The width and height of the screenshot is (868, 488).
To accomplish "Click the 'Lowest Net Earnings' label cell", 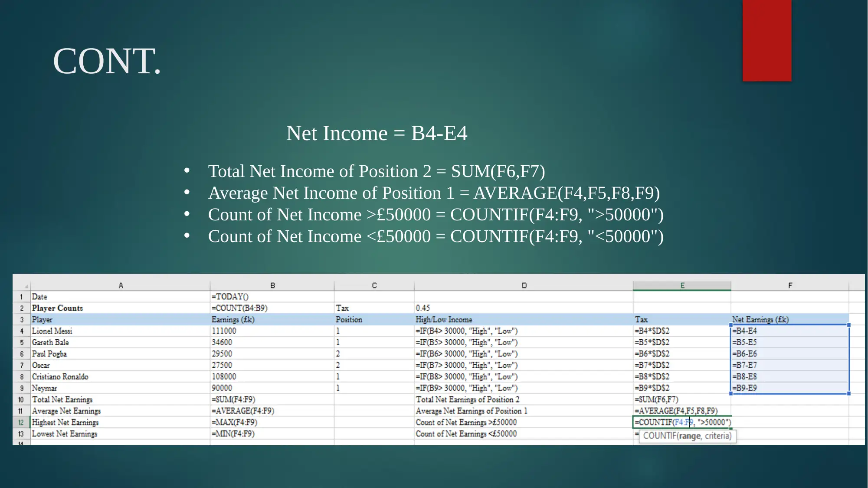I will 121,434.
